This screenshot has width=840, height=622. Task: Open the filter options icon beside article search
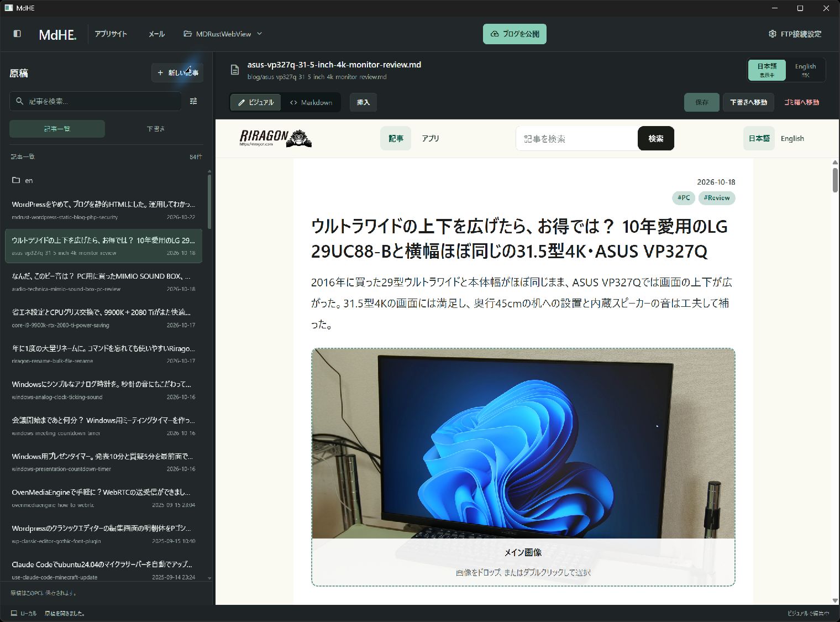193,101
